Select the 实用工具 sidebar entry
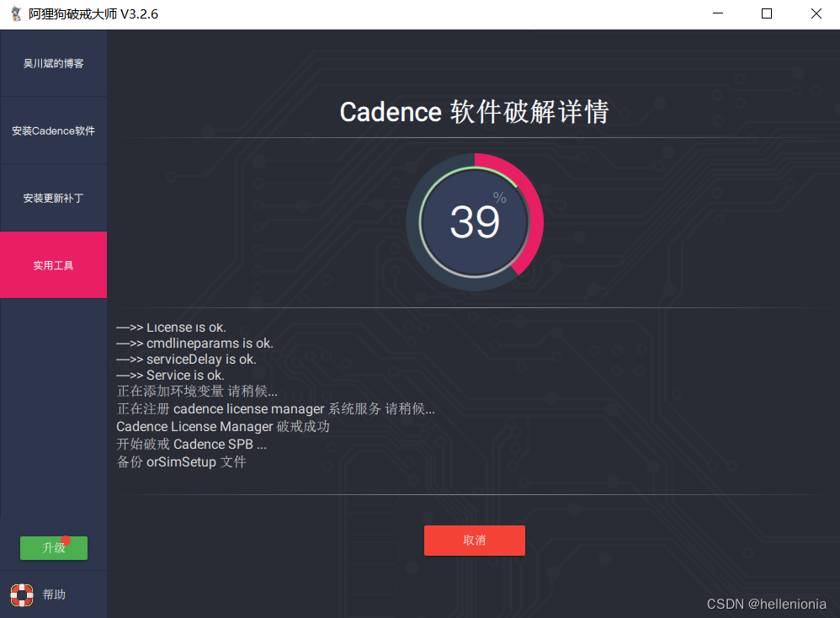This screenshot has height=618, width=840. (53, 264)
